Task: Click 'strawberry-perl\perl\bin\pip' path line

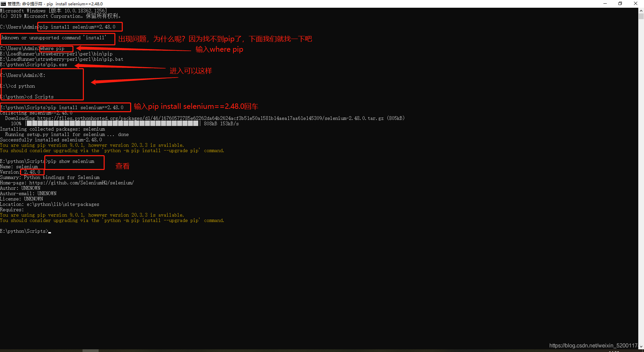Action: [x=56, y=54]
